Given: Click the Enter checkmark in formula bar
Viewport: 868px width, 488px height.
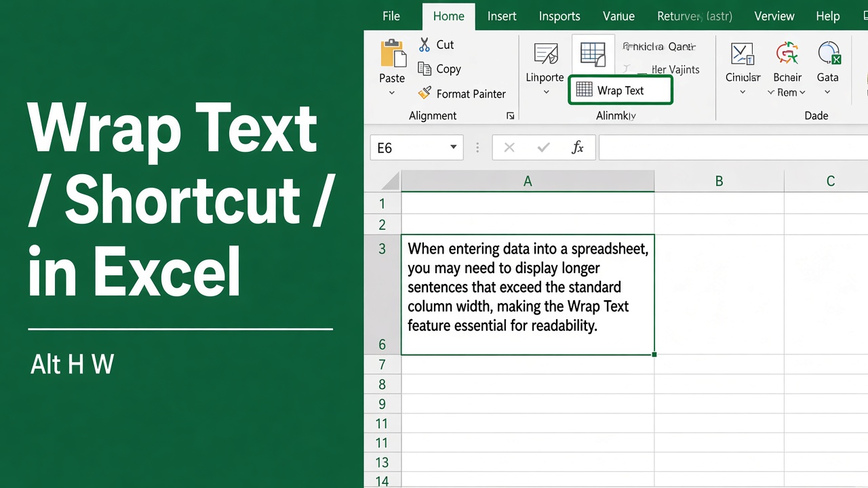Looking at the screenshot, I should tap(543, 148).
